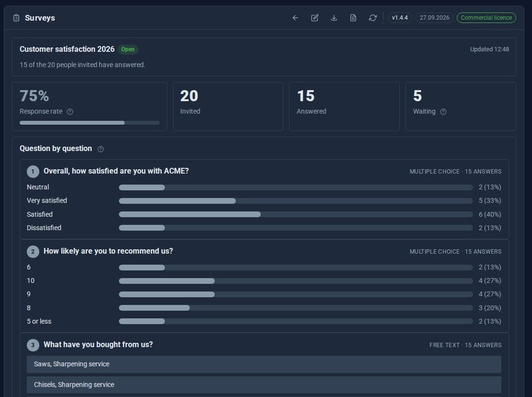Image resolution: width=532 pixels, height=397 pixels.
Task: Click the edit survey pencil icon
Action: coord(314,18)
